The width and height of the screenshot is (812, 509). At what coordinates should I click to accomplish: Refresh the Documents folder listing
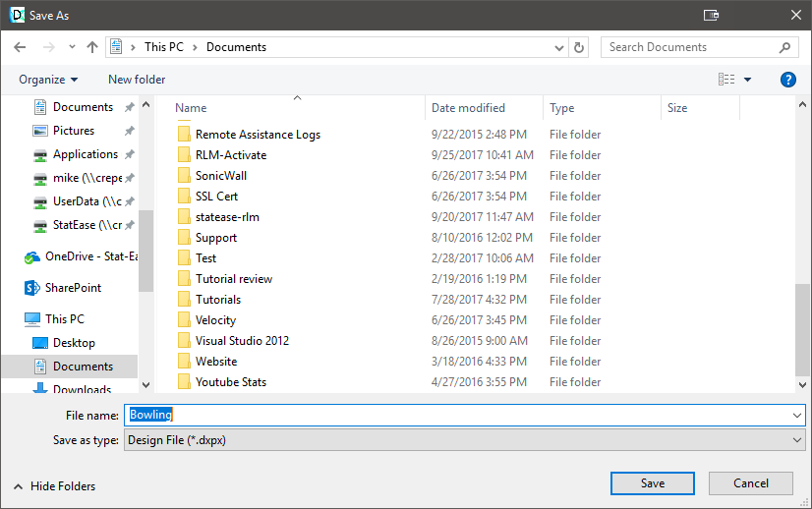pyautogui.click(x=579, y=47)
